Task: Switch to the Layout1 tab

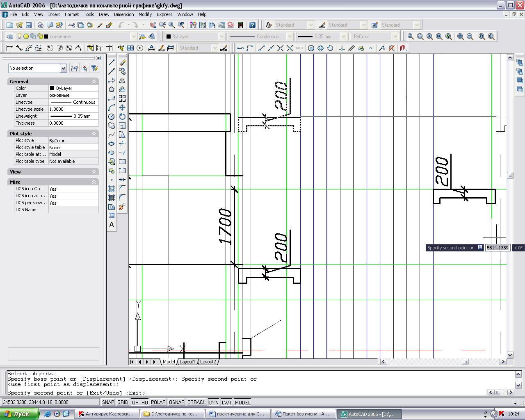Action: pyautogui.click(x=187, y=362)
